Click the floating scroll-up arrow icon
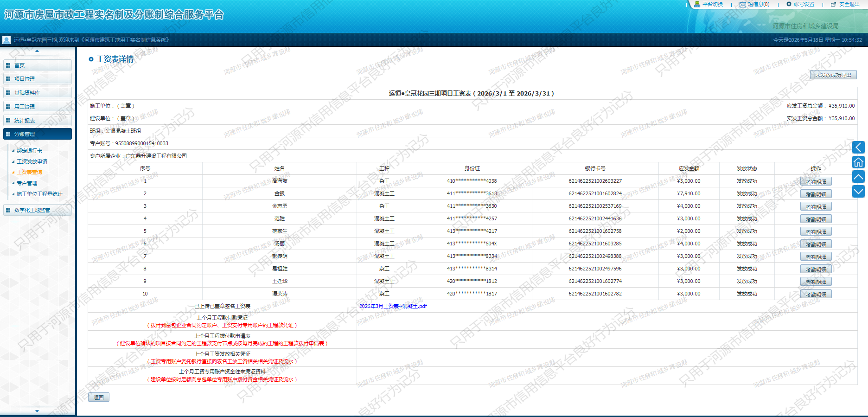Screen dimensions: 868x417 858,177
